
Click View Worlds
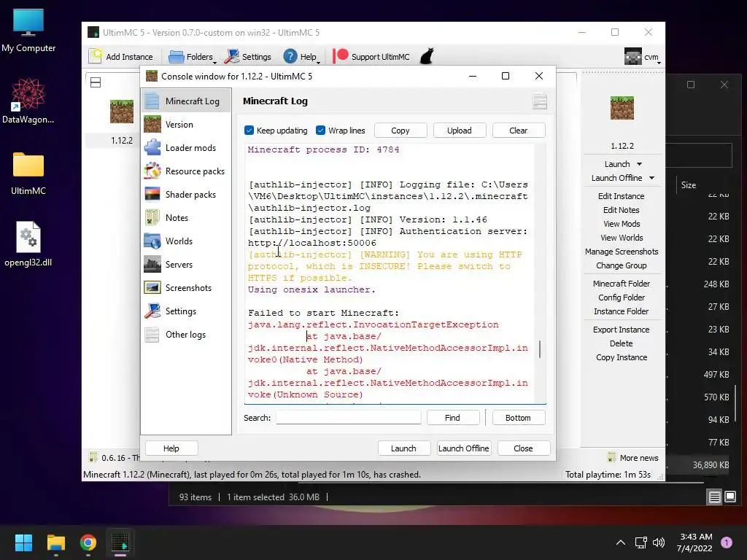click(x=622, y=238)
